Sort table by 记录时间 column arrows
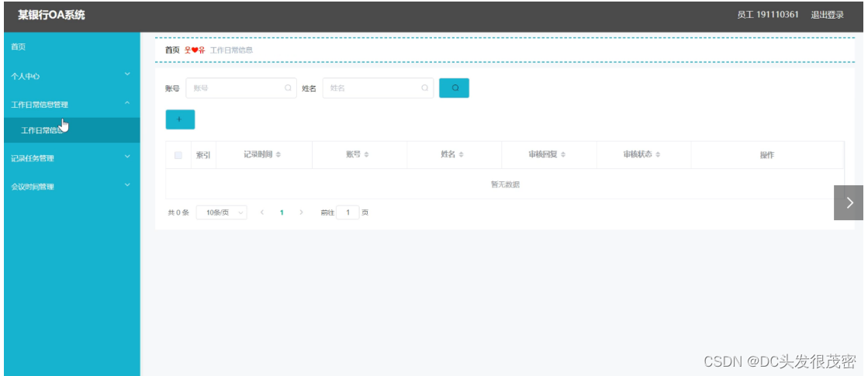 point(278,155)
